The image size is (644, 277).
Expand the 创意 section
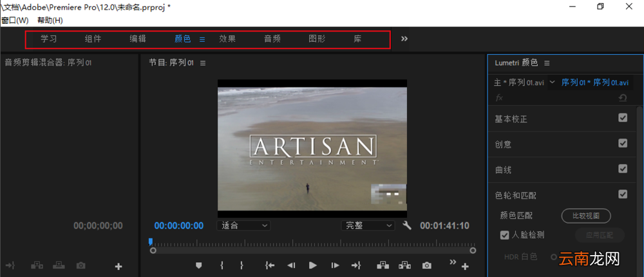point(503,144)
